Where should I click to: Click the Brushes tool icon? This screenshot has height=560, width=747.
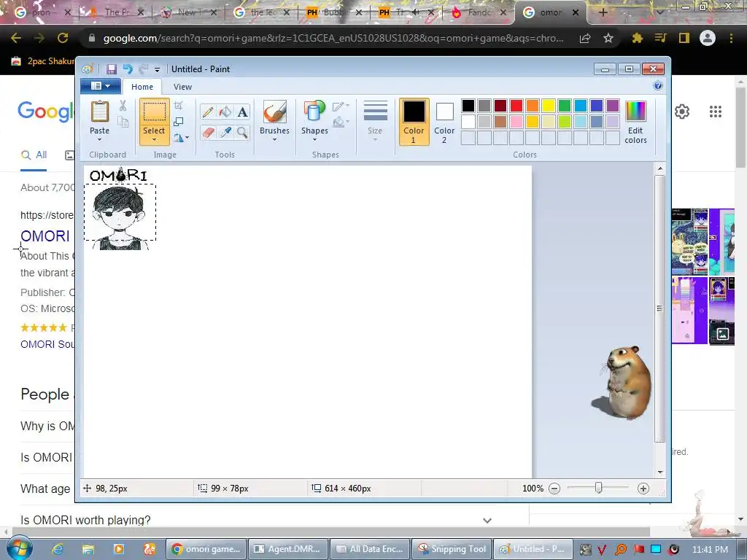pyautogui.click(x=275, y=112)
